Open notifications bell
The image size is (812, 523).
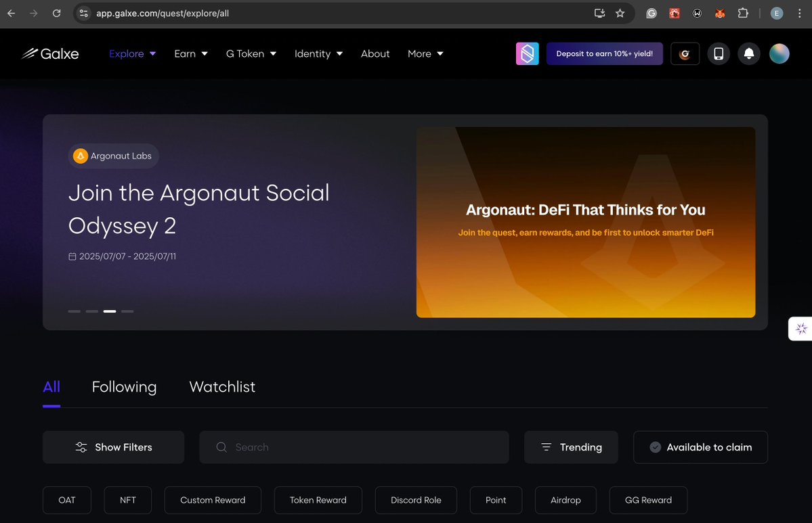pos(749,54)
